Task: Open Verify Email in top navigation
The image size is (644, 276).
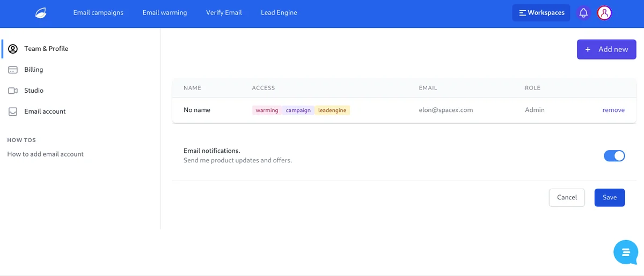Action: pyautogui.click(x=224, y=13)
